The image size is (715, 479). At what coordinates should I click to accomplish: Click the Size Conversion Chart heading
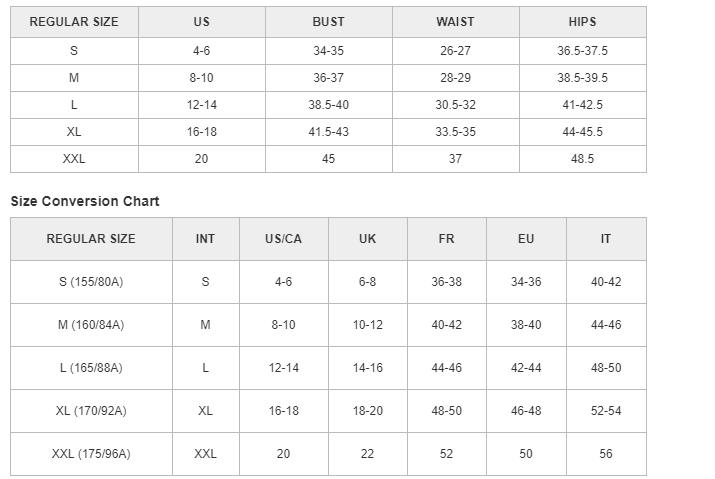(85, 201)
